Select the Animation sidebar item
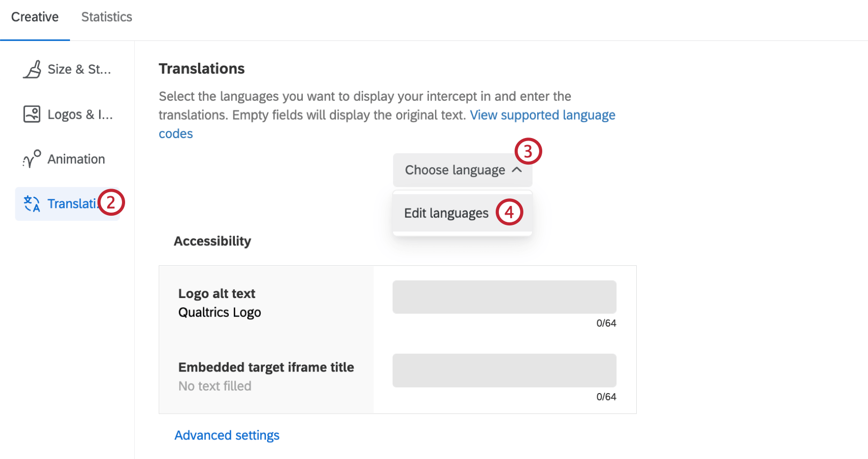 tap(76, 159)
